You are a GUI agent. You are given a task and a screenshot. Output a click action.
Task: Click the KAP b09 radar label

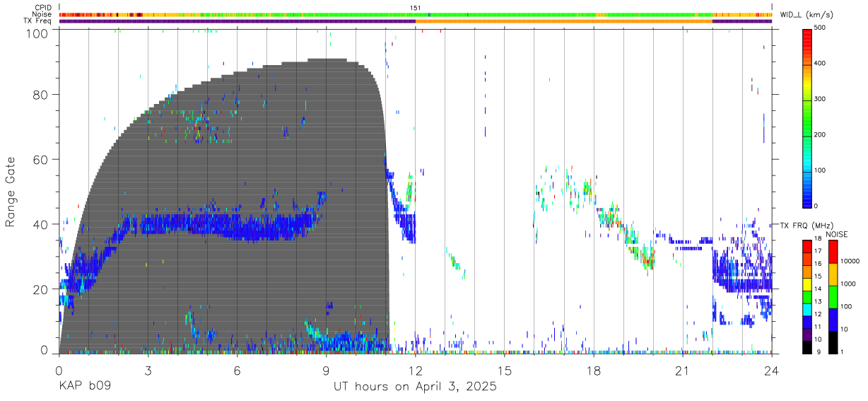(84, 387)
